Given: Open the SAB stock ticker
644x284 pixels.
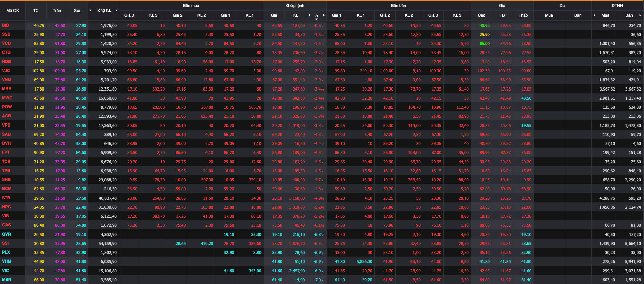Looking at the screenshot, I should (6, 134).
